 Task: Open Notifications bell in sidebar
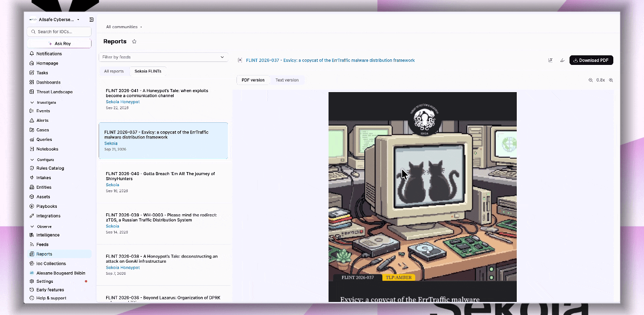(49, 54)
